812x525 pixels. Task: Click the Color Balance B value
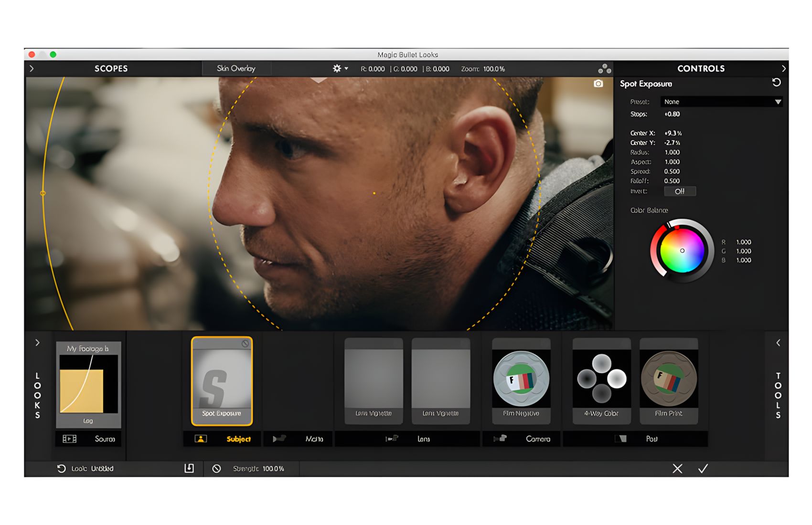click(744, 260)
